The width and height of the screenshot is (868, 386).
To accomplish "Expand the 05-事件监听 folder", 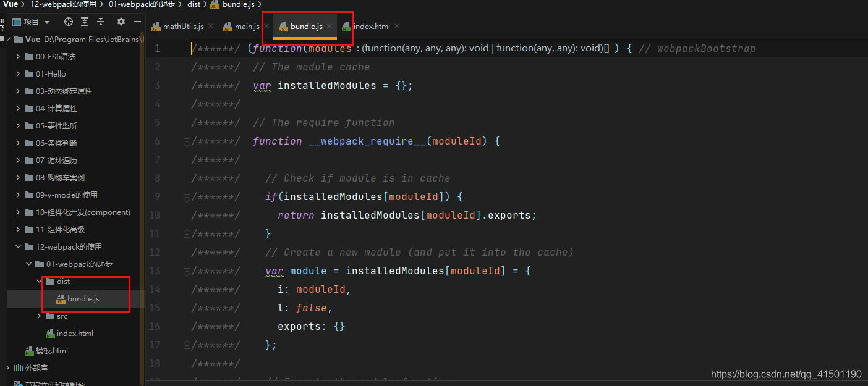I will pyautogui.click(x=18, y=125).
